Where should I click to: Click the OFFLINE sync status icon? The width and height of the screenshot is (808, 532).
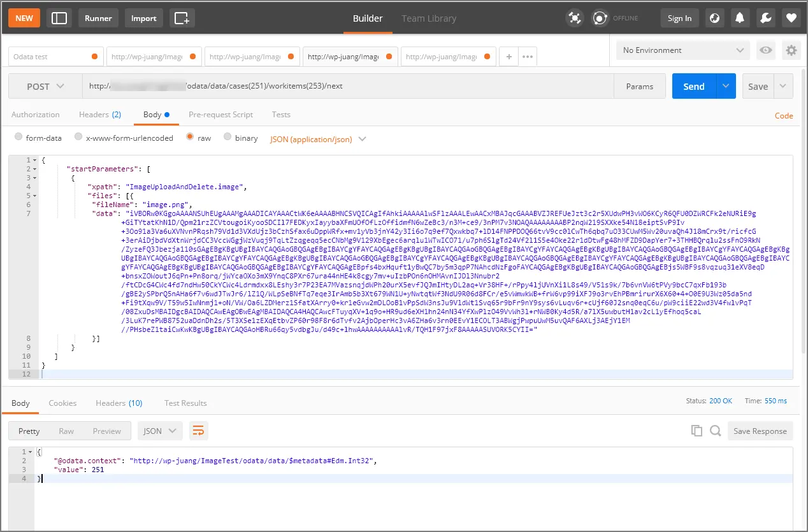point(600,18)
